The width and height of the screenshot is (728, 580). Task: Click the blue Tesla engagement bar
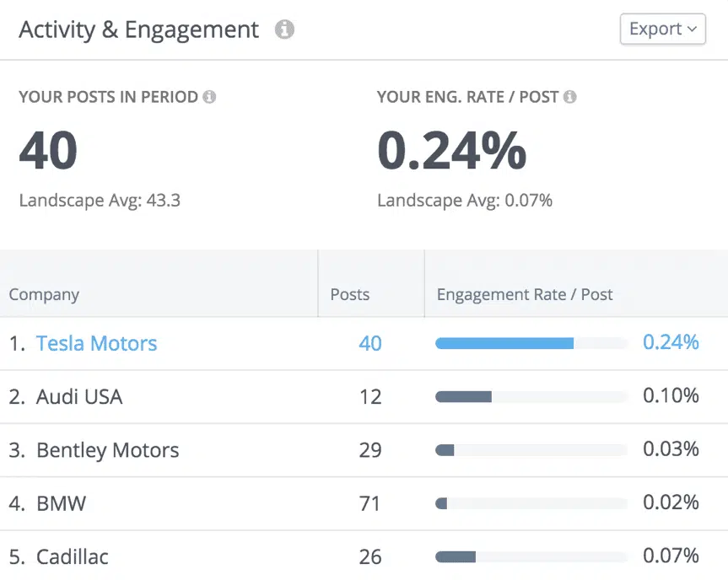[504, 343]
